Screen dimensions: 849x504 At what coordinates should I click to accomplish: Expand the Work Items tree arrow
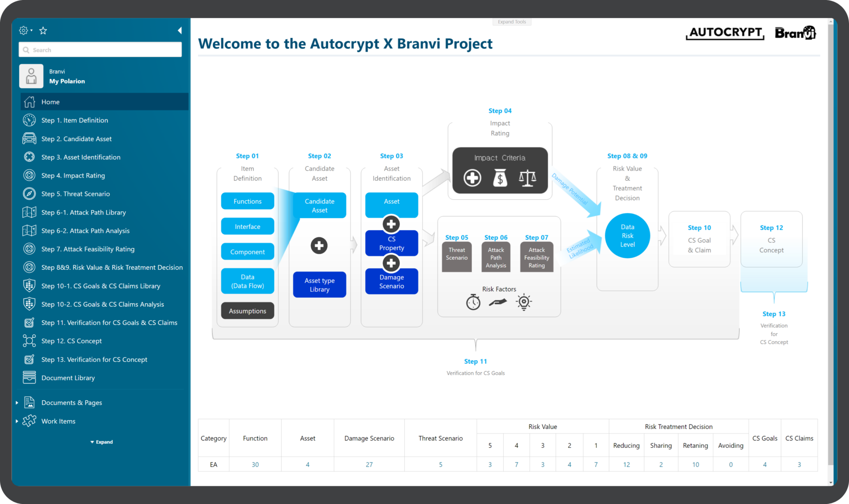tap(17, 421)
